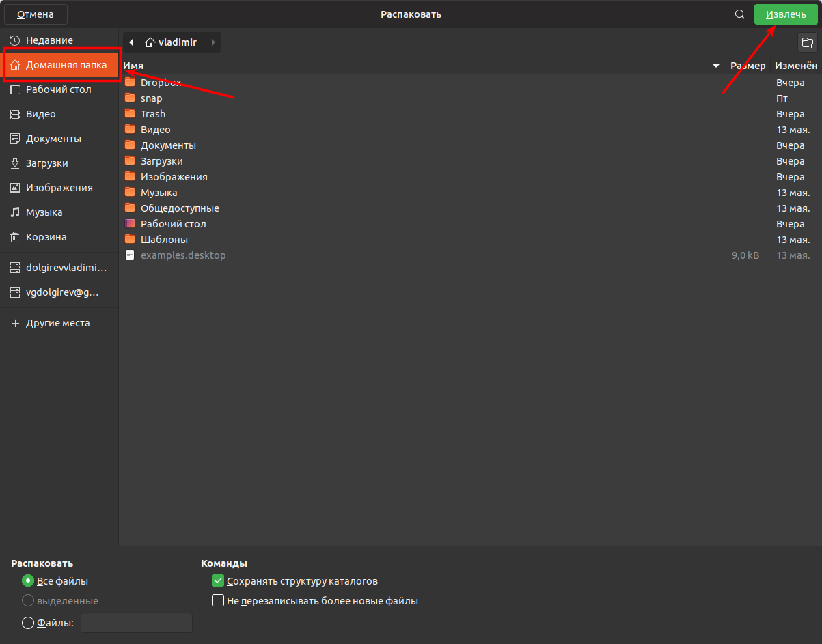The width and height of the screenshot is (822, 644).
Task: Select the Файлы radio button
Action: coord(28,623)
